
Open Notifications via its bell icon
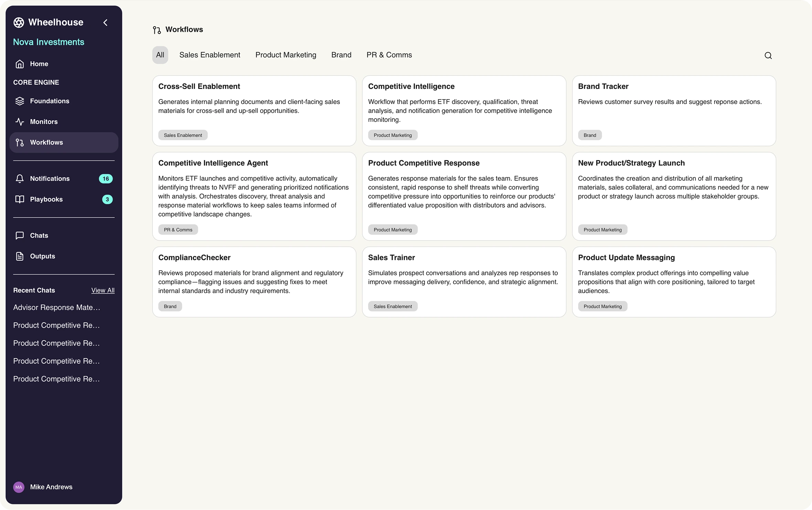20,179
